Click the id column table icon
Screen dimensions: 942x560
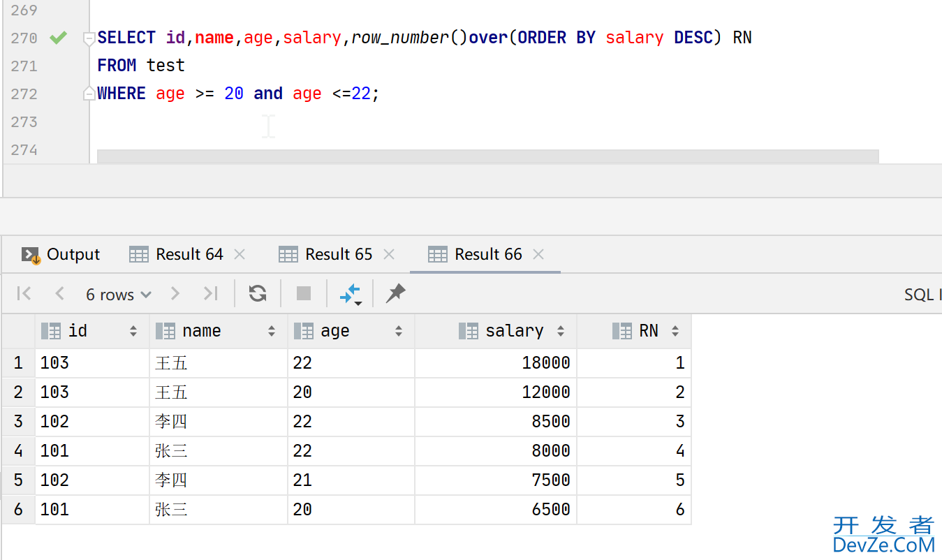pos(51,331)
